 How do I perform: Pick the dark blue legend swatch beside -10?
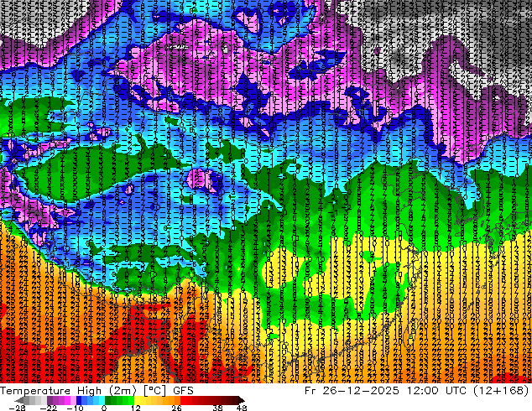click(x=79, y=400)
